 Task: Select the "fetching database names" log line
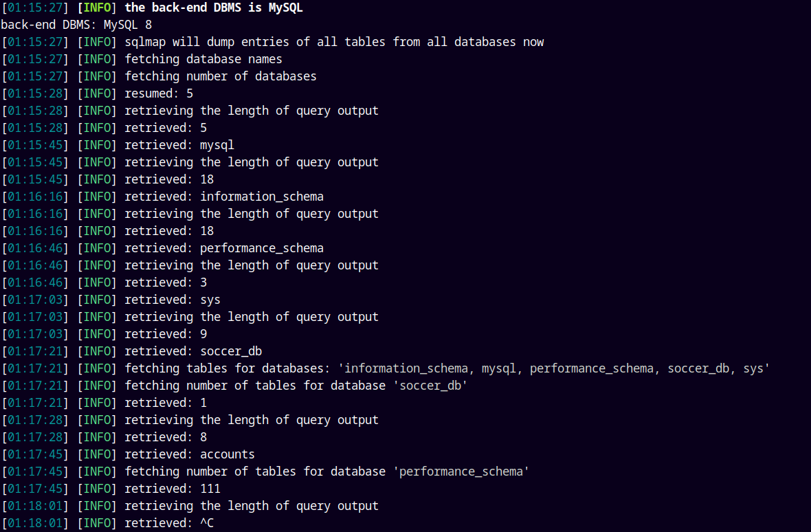tap(203, 59)
